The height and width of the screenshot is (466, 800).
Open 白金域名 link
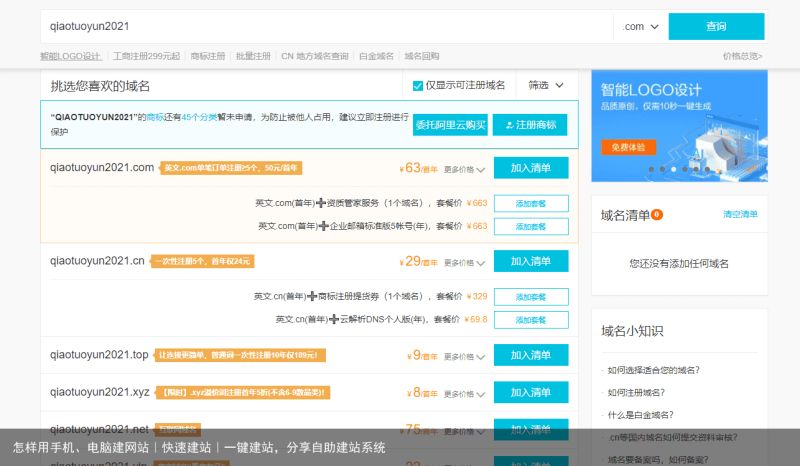(x=377, y=56)
